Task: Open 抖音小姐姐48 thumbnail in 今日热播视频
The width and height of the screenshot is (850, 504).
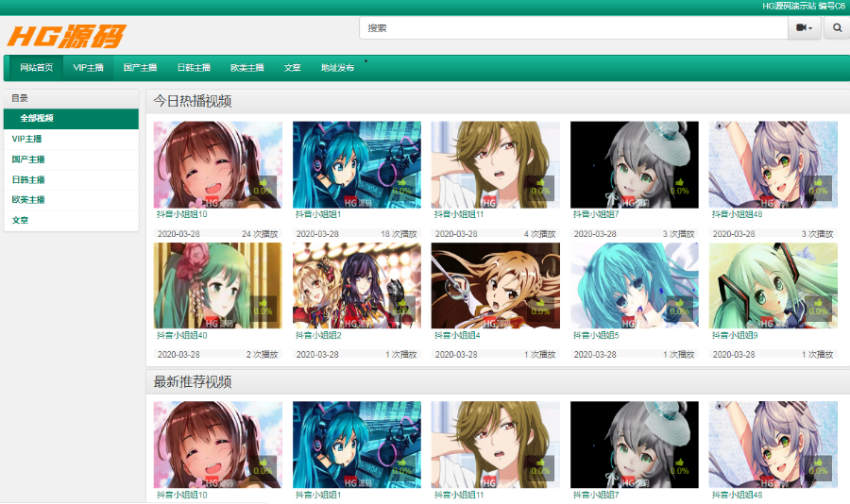Action: point(773,165)
